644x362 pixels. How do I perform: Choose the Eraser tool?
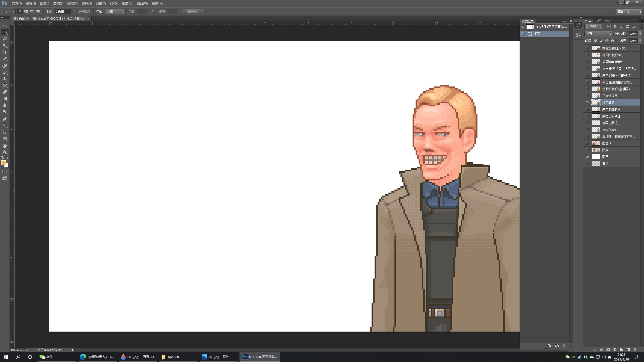click(5, 92)
